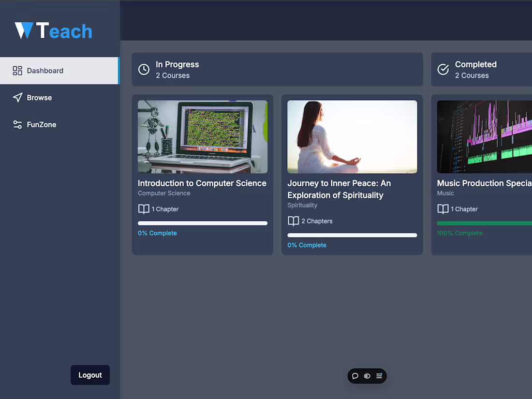Click the book icon showing 2 Chapters
532x399 pixels.
coord(294,221)
